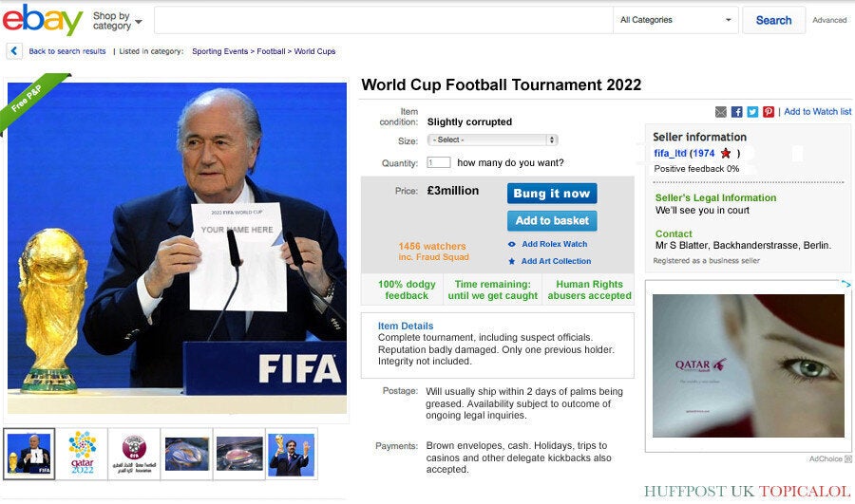Open World Cups category breadcrumb
The image size is (855, 504).
314,51
